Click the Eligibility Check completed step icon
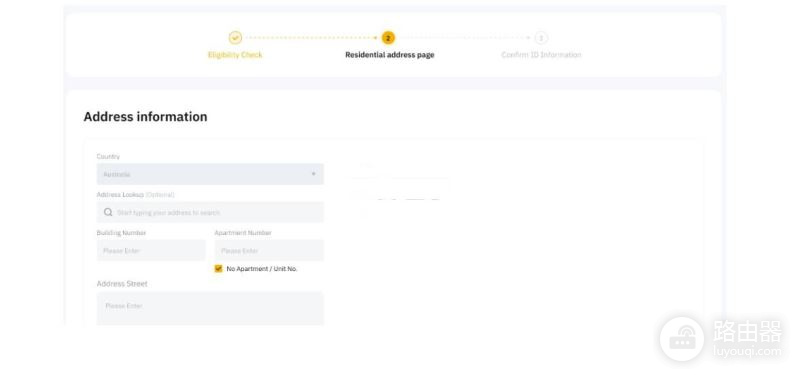 (235, 38)
